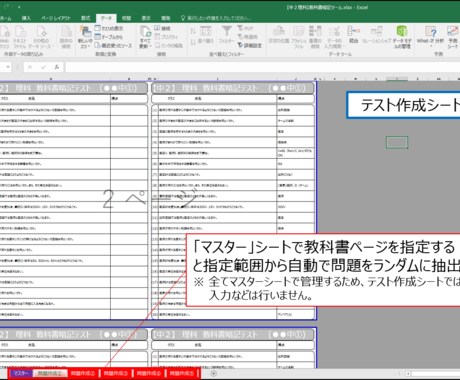
Task: Click the formula bar enter checkmark icon
Action: point(43,67)
